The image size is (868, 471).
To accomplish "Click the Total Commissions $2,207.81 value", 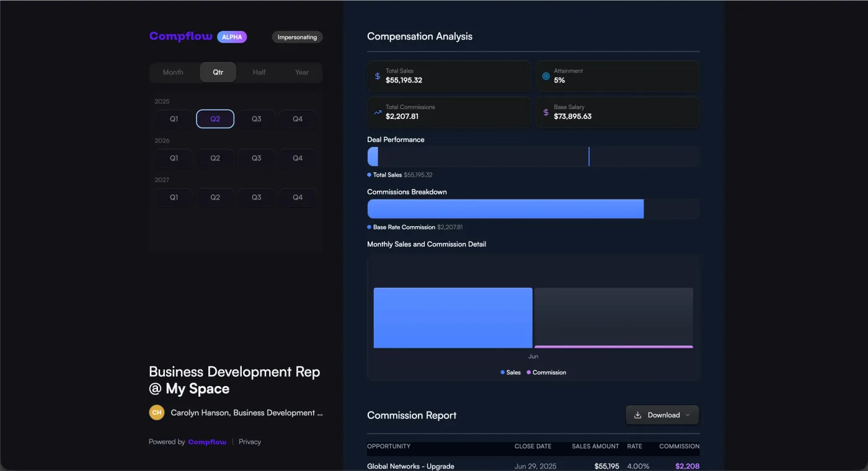I will pyautogui.click(x=402, y=117).
